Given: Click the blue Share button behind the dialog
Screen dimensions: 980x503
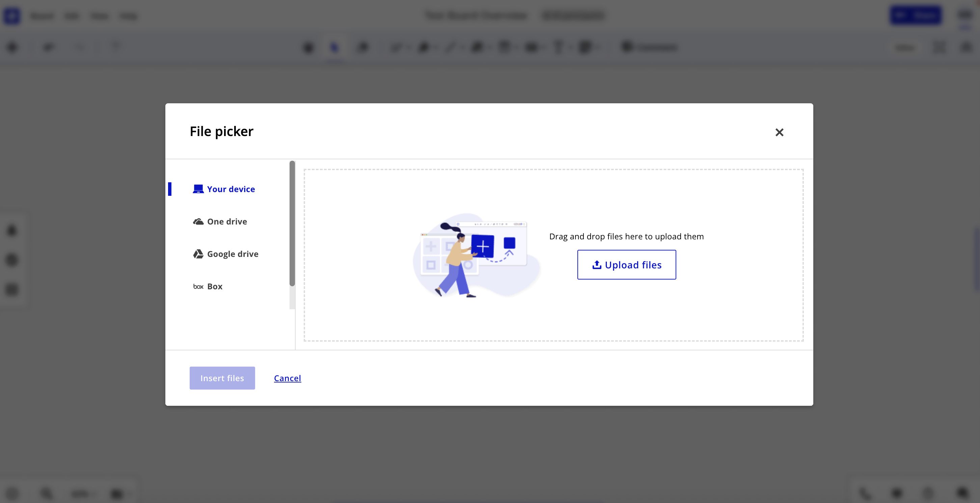Looking at the screenshot, I should point(915,16).
